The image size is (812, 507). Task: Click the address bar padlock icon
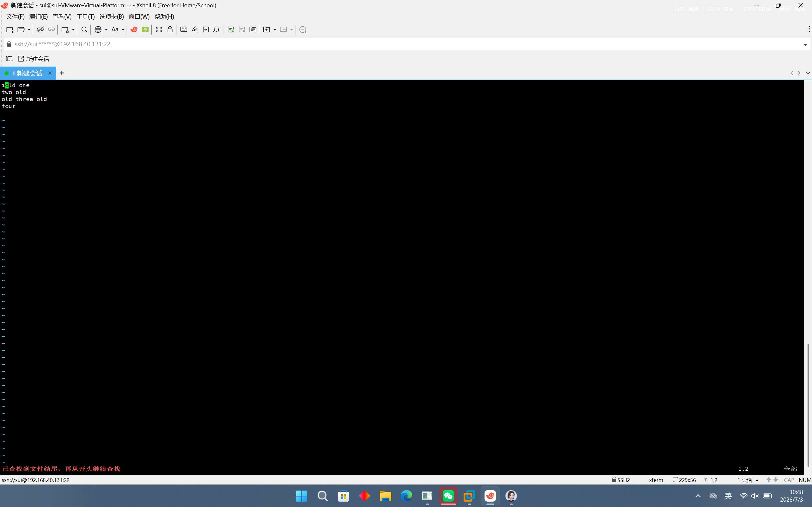coord(9,44)
